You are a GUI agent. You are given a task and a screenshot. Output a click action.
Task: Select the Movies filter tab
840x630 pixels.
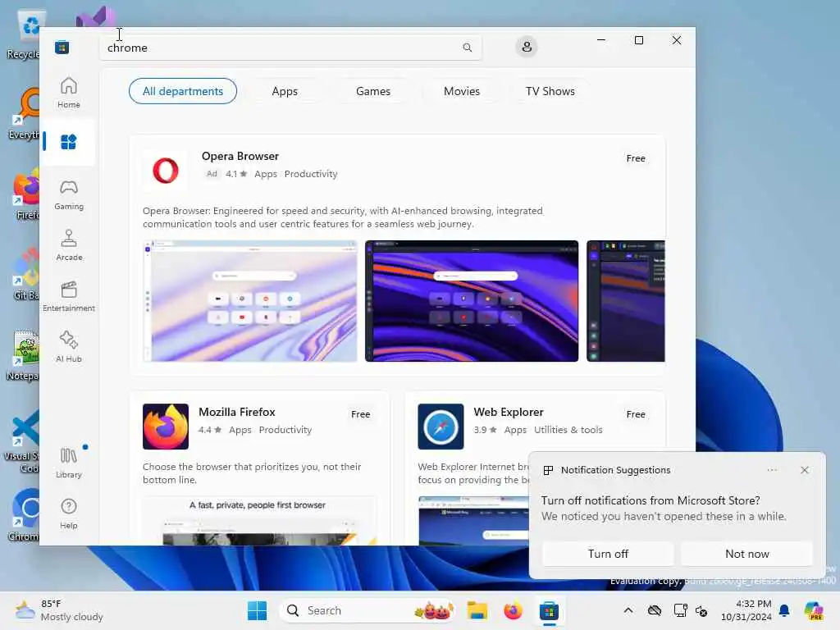coord(461,91)
